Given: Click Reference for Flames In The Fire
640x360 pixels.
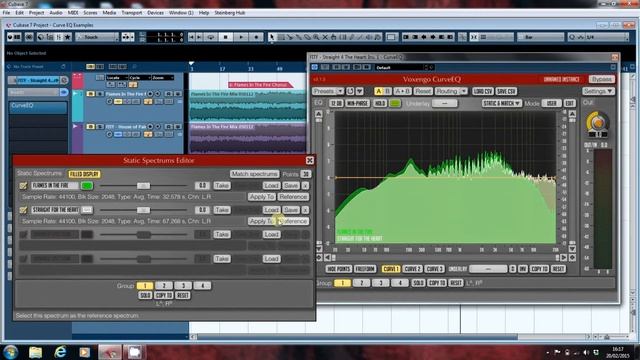Looking at the screenshot, I should tap(293, 197).
